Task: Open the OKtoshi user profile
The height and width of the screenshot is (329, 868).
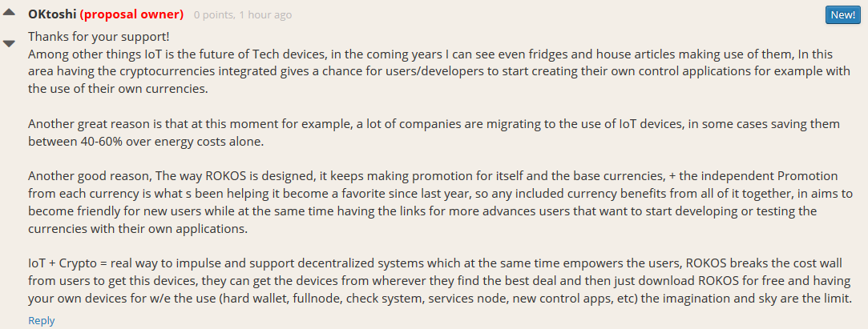Action: click(52, 15)
